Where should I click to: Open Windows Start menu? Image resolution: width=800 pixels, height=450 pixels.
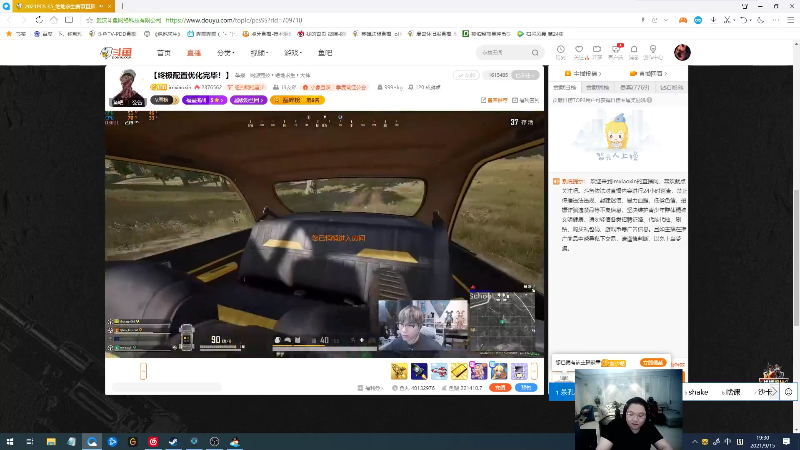point(9,441)
